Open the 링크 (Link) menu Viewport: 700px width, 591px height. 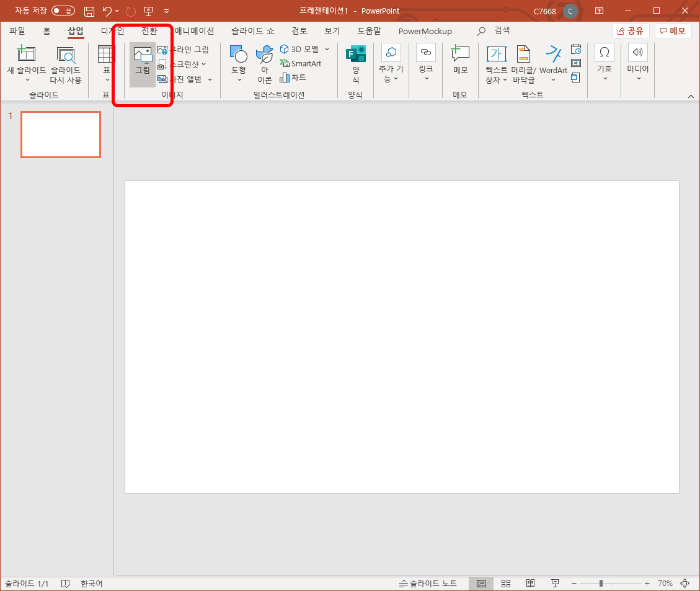click(x=426, y=63)
